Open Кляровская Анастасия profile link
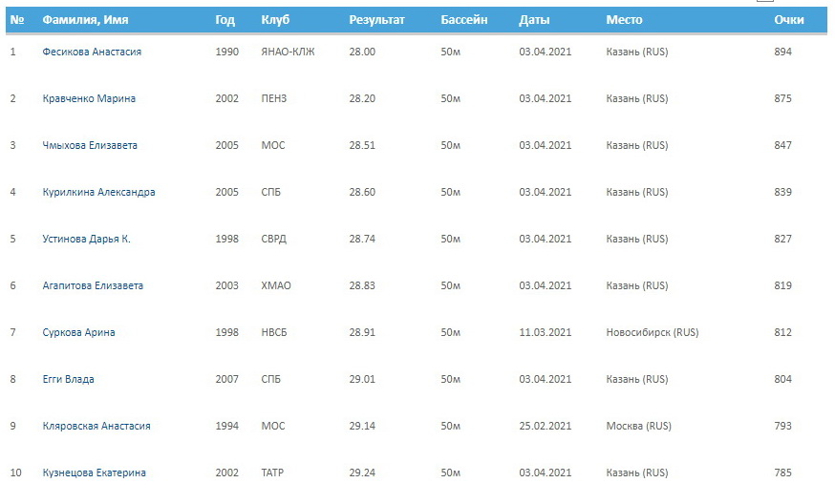This screenshot has width=835, height=504. point(96,427)
